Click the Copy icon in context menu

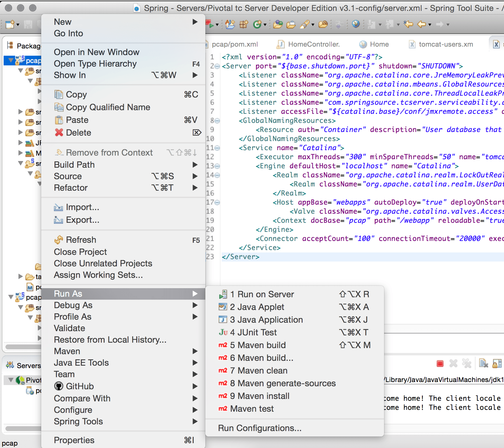point(59,94)
